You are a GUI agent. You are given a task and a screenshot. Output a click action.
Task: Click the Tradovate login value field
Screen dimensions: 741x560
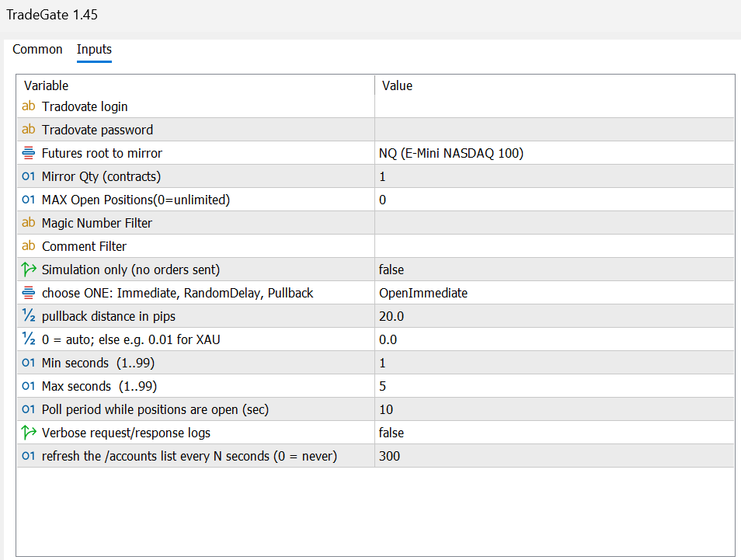click(554, 106)
